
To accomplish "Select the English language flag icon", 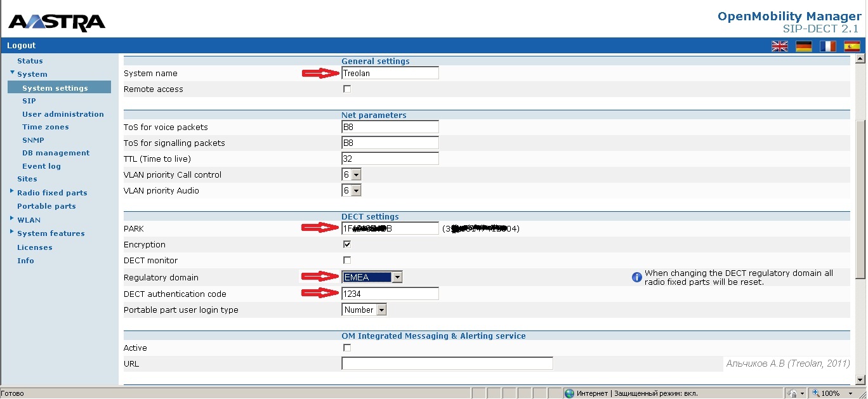I will click(x=779, y=46).
